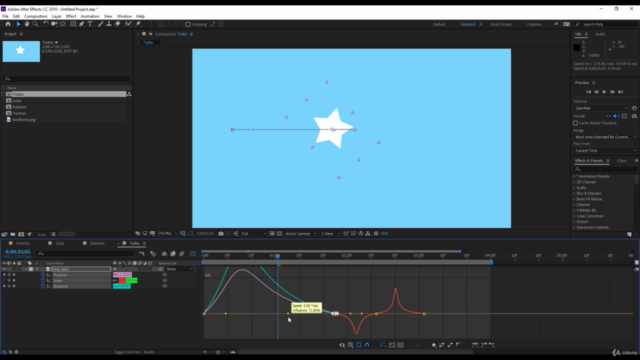
Task: Click the layer label color swatch
Action: [31, 269]
